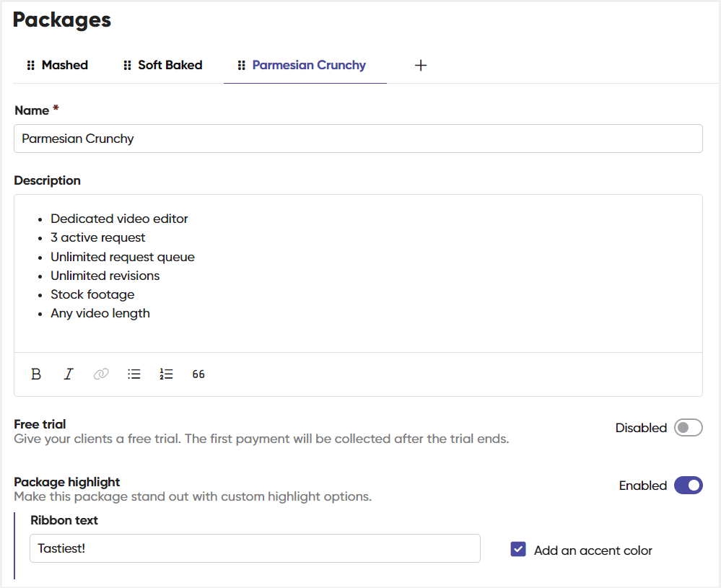Image resolution: width=721 pixels, height=588 pixels.
Task: Insert a link via the chain icon
Action: click(x=101, y=374)
